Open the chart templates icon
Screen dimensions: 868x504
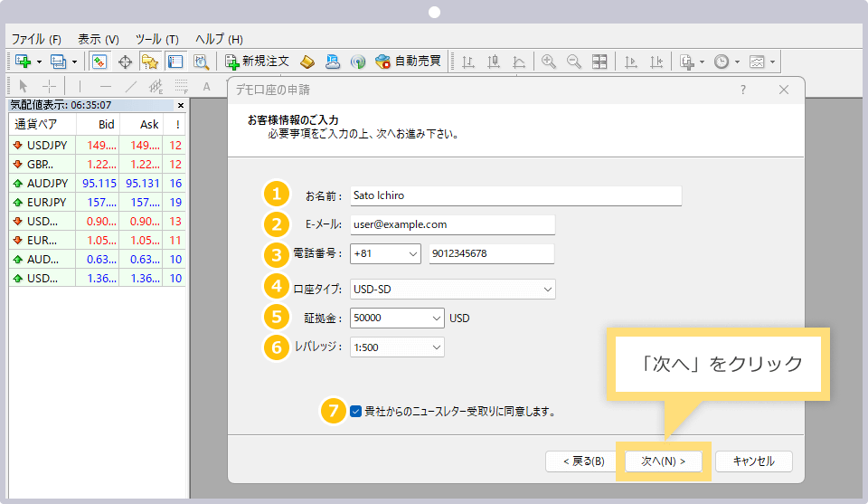tap(757, 62)
